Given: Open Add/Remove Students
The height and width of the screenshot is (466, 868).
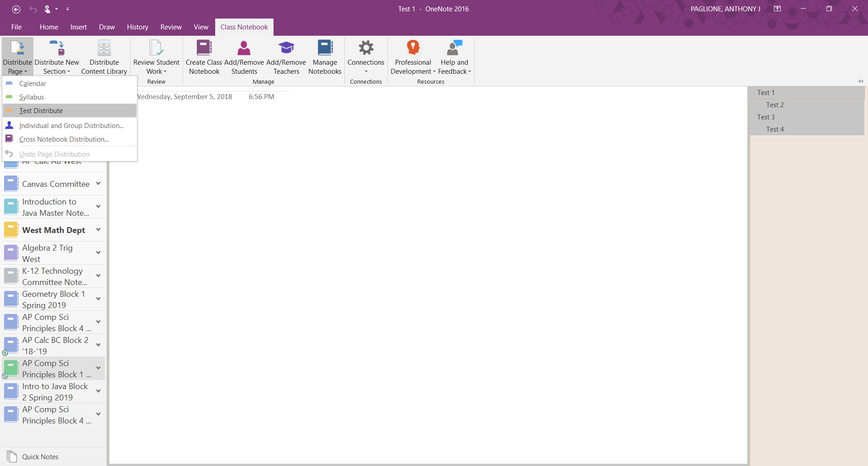Looking at the screenshot, I should click(x=244, y=57).
